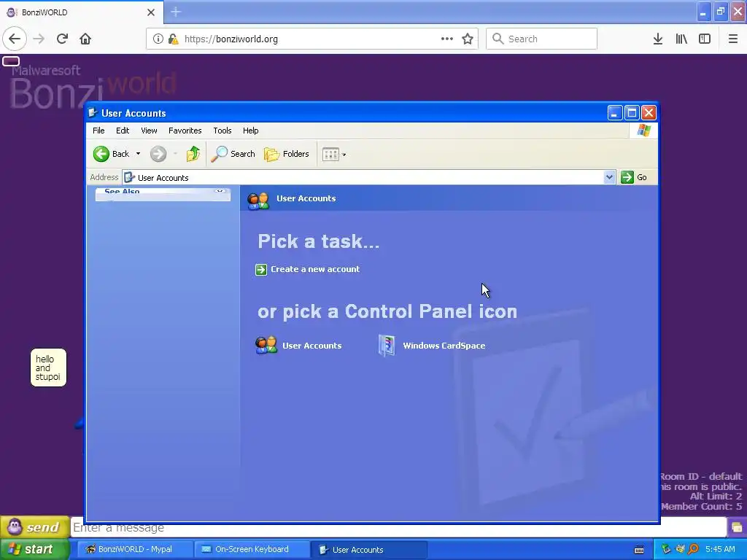Viewport: 747px width, 560px height.
Task: Open the Help menu
Action: click(251, 131)
